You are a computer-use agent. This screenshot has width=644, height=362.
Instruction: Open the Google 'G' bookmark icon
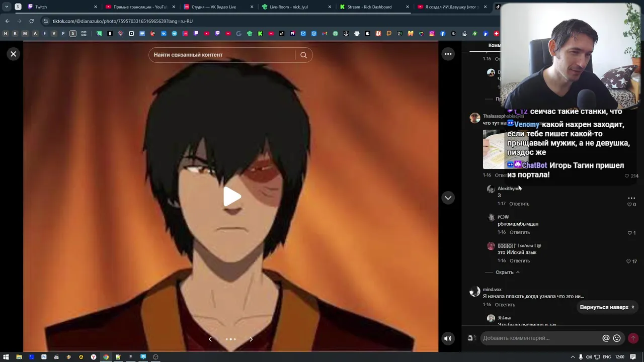click(238, 34)
